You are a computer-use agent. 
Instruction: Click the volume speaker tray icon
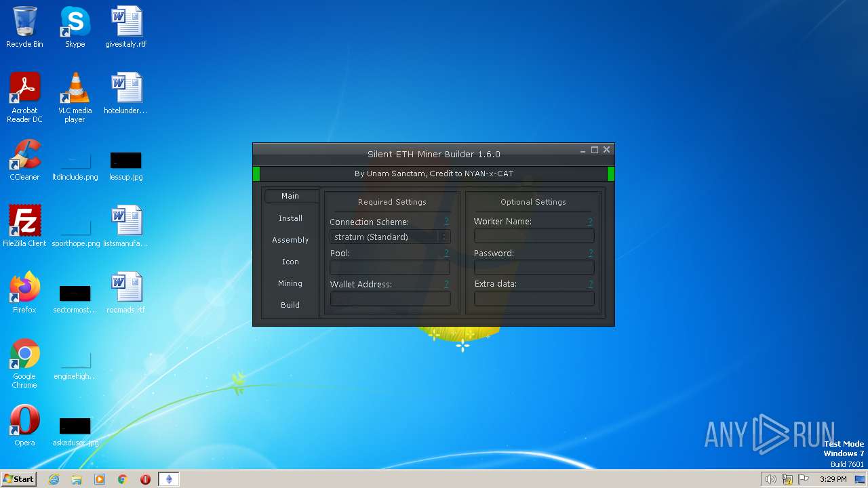770,479
